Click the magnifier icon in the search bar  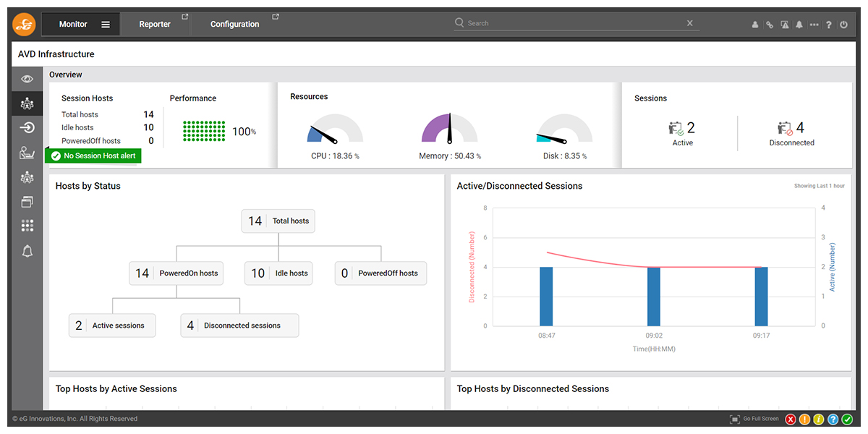(x=459, y=23)
